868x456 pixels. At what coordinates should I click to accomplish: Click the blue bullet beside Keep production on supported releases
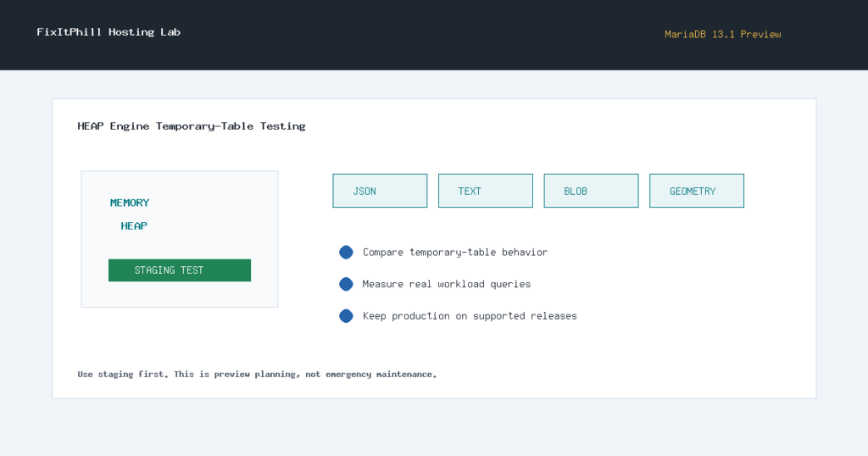tap(346, 316)
